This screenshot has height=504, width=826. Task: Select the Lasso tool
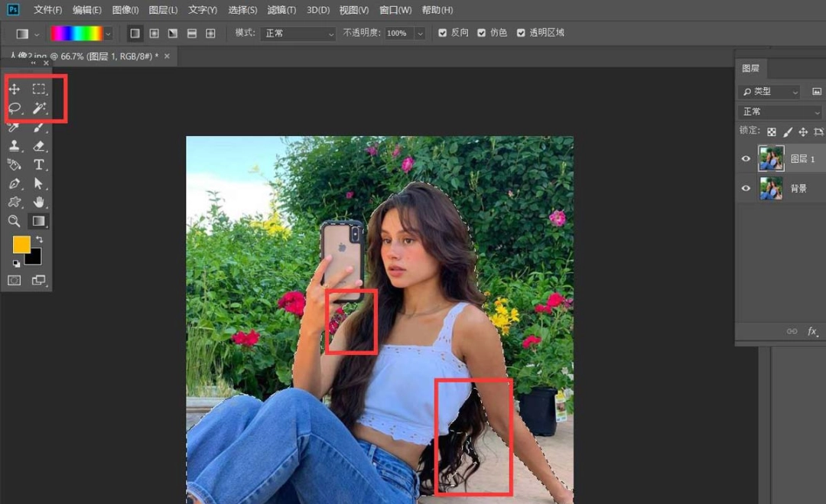pyautogui.click(x=15, y=109)
